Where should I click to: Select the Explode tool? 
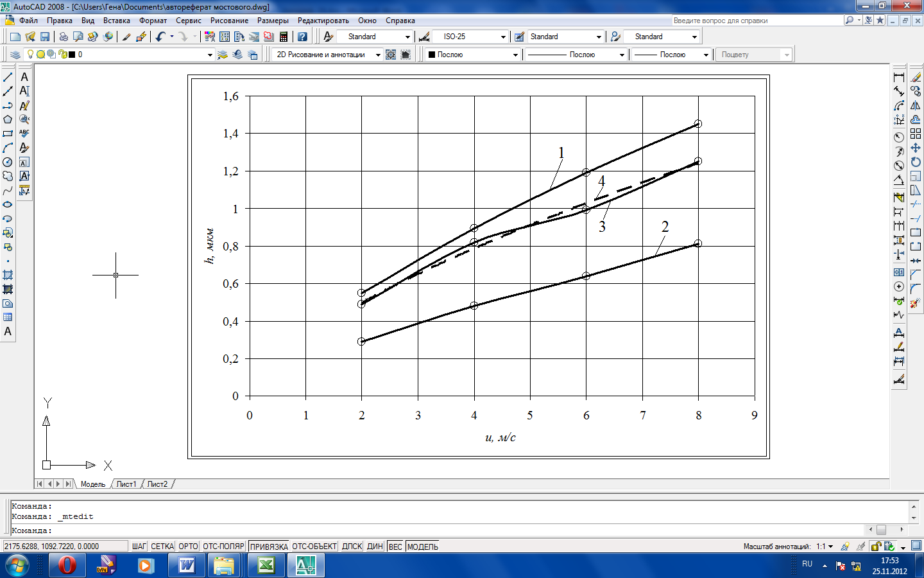pyautogui.click(x=916, y=302)
